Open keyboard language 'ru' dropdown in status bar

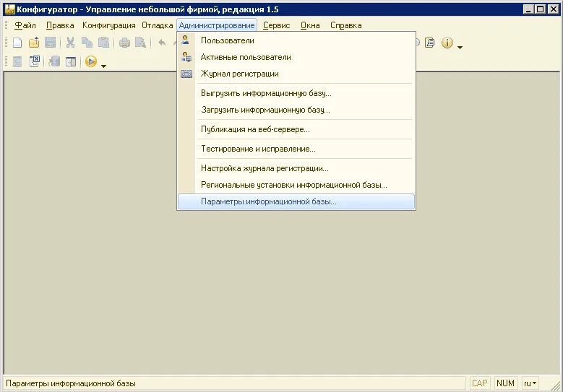[530, 383]
